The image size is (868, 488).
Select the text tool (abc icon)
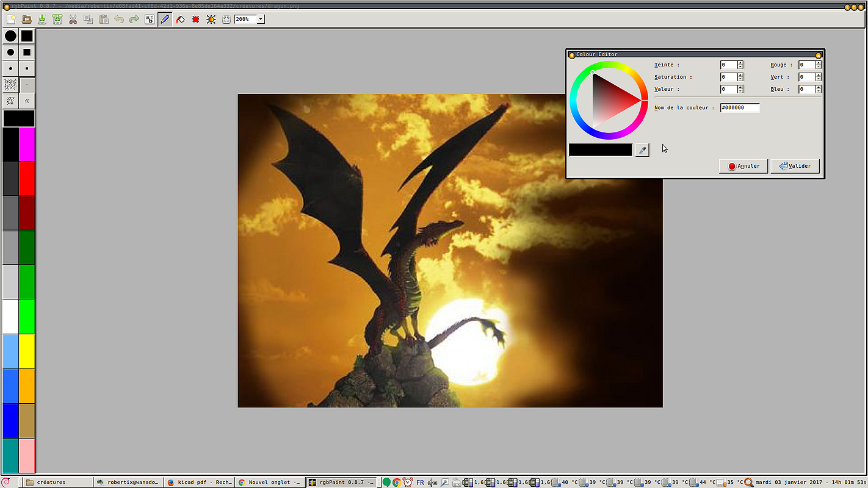pyautogui.click(x=150, y=20)
